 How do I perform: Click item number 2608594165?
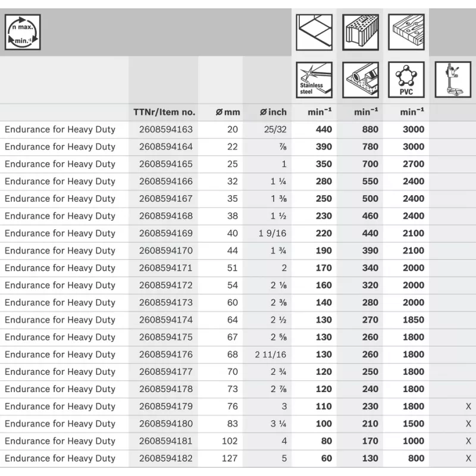click(x=166, y=164)
